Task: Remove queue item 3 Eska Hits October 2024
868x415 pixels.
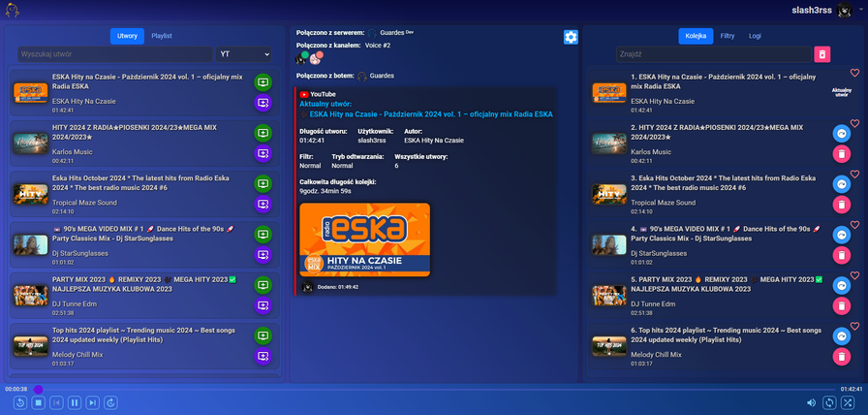Action: (842, 205)
